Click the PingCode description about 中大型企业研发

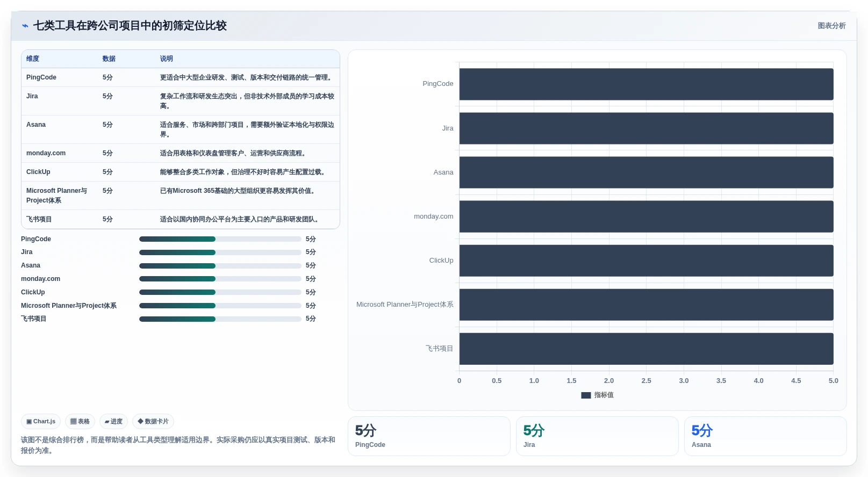click(x=247, y=77)
